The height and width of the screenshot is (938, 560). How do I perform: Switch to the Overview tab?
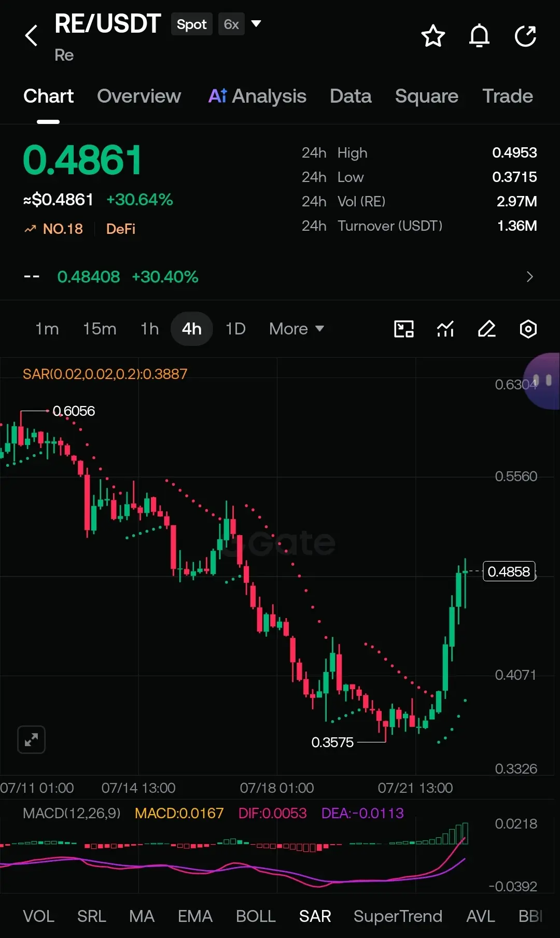click(x=139, y=96)
